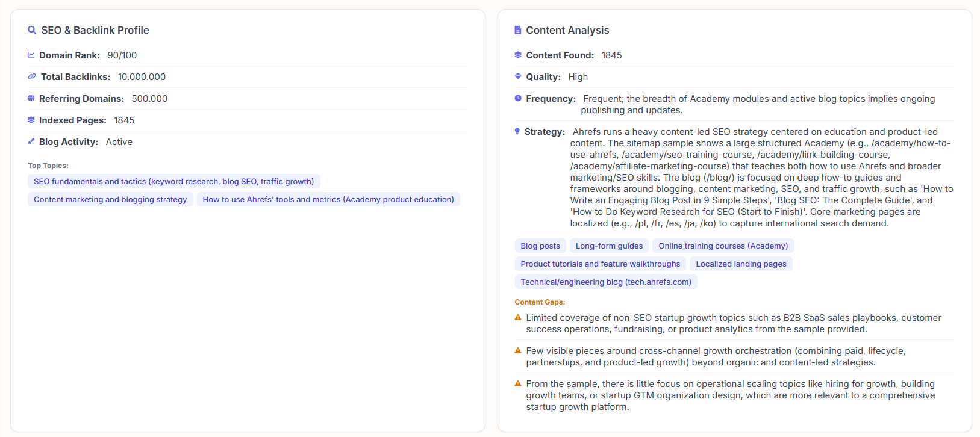Select the 'Online training courses (Academy)' tag
This screenshot has height=437, width=980.
723,246
